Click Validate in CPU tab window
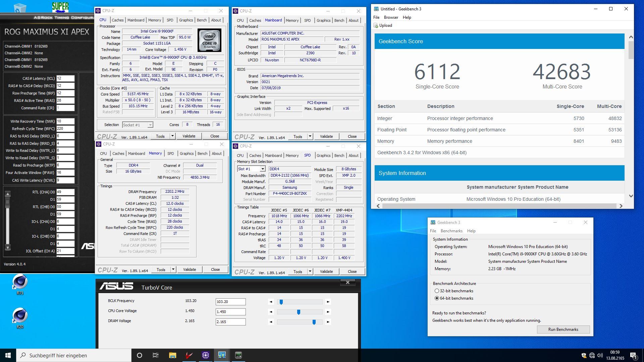Viewport: 644px width, 362px height. coord(189,136)
